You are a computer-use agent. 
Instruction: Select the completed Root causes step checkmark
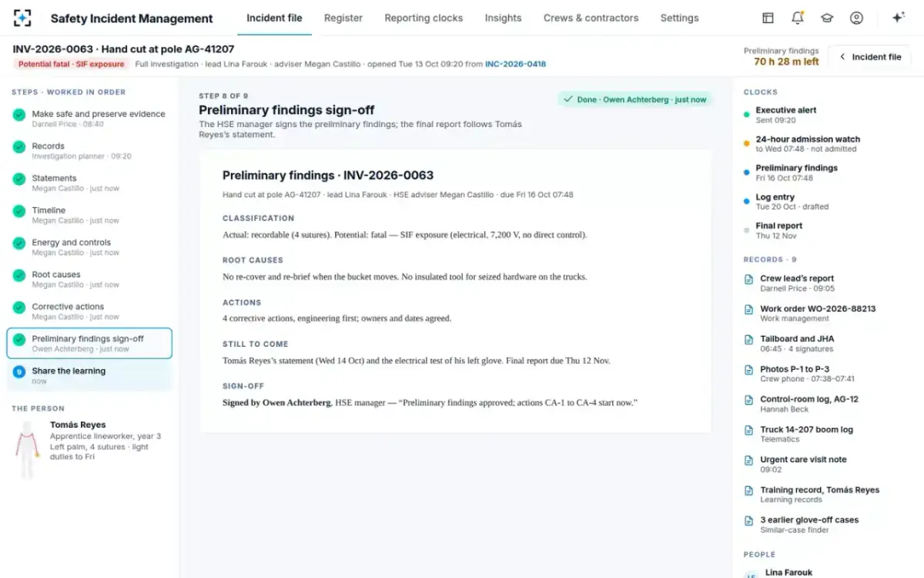(19, 275)
